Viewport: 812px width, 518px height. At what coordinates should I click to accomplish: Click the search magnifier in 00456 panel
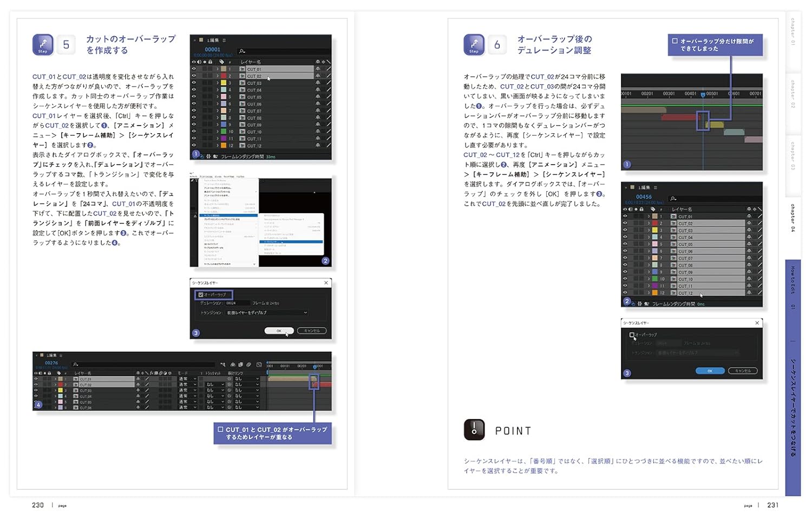673,199
